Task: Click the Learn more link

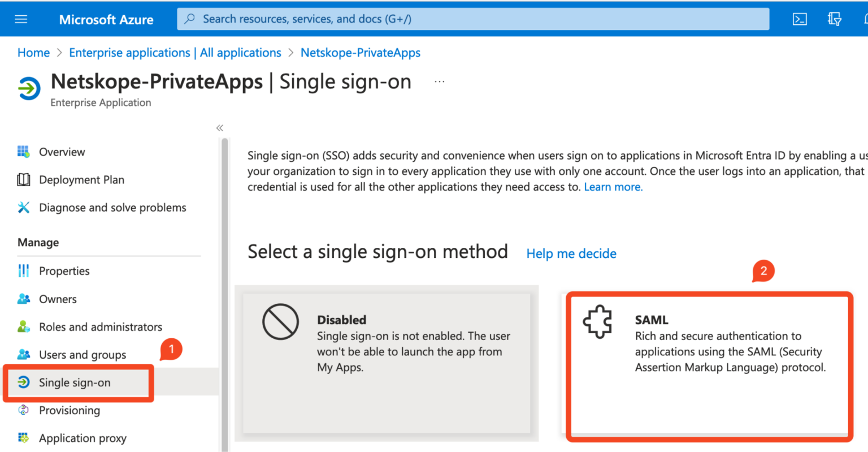Action: (x=613, y=187)
